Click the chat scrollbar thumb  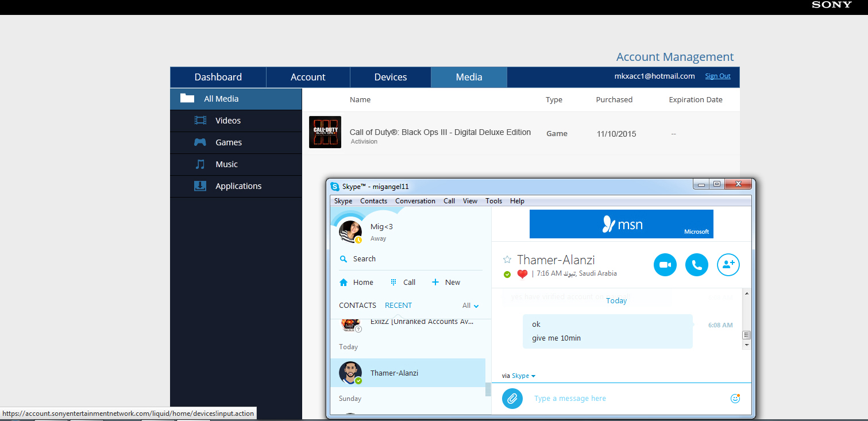747,335
